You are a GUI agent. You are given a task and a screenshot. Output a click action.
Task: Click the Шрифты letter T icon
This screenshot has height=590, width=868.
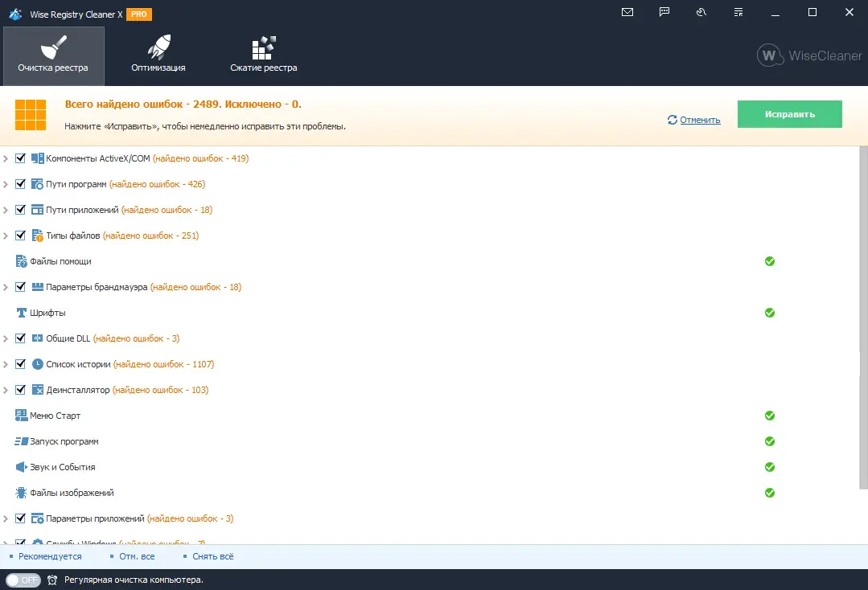pos(21,313)
